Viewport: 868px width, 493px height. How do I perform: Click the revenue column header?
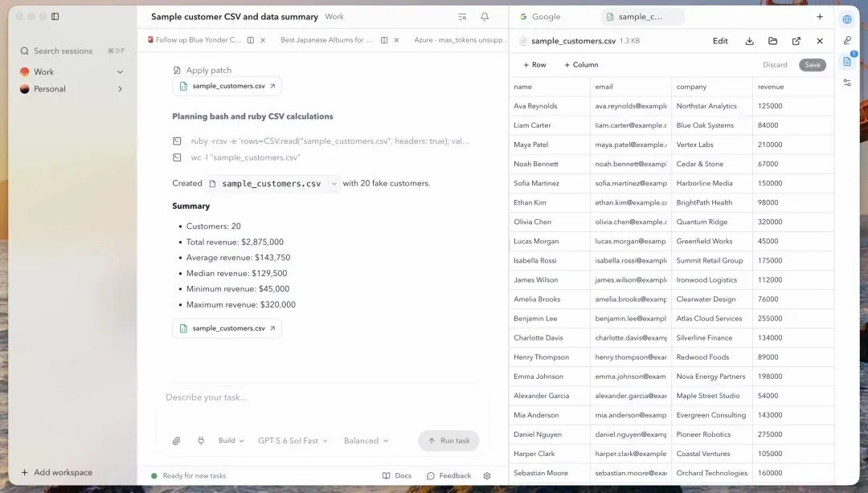[793, 87]
